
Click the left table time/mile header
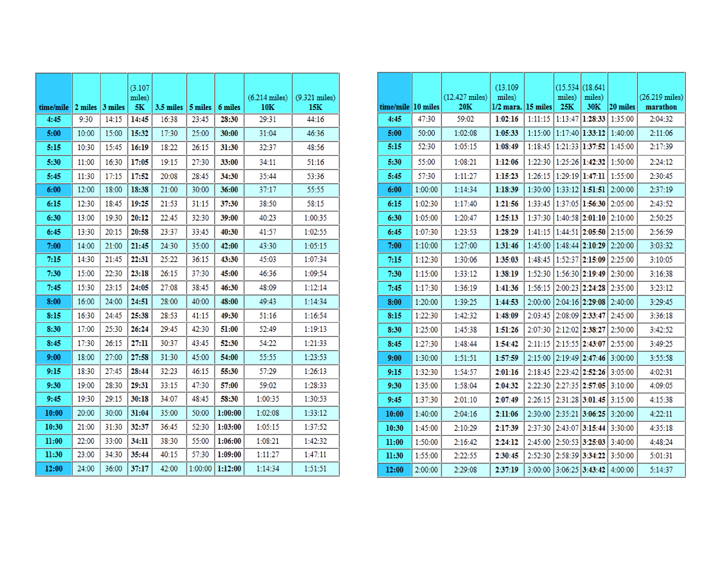54,107
